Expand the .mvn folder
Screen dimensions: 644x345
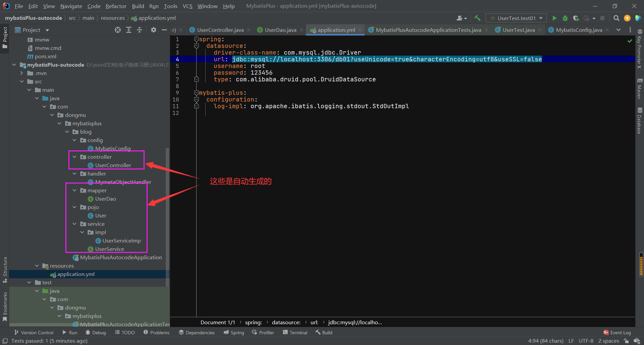click(21, 73)
